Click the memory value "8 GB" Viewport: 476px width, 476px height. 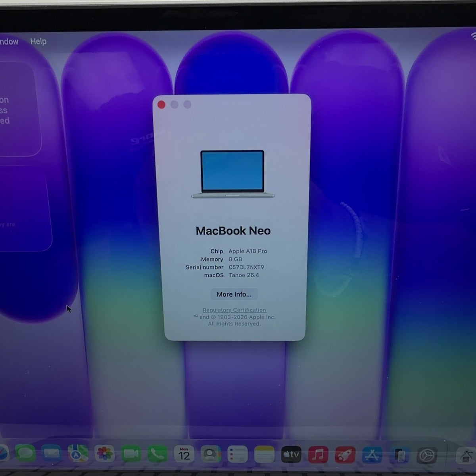pos(235,259)
